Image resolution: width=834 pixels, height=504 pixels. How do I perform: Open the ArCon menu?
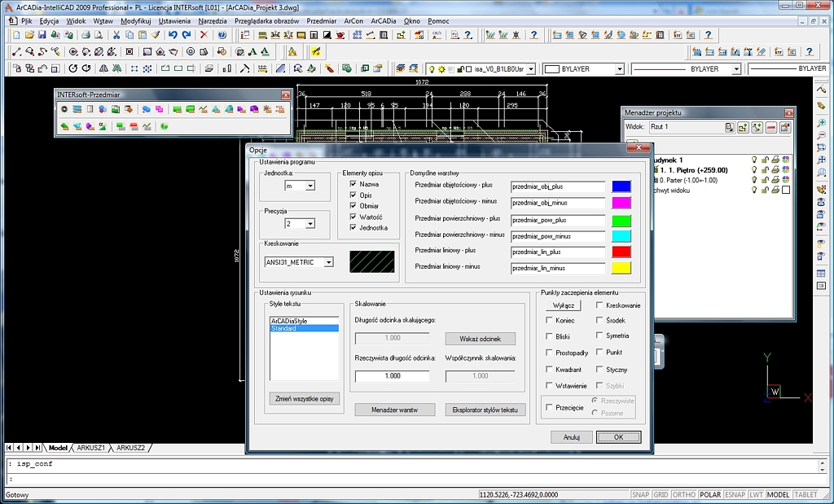coord(353,21)
